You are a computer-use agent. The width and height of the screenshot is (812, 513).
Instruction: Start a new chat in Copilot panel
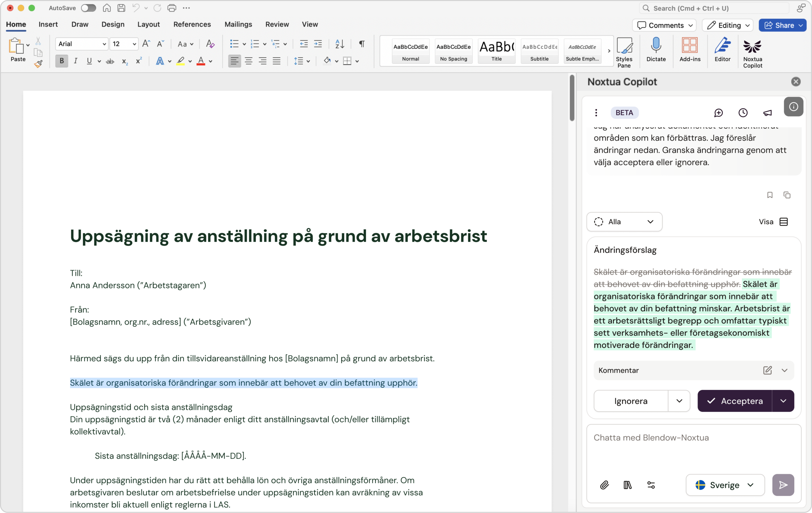[718, 113]
